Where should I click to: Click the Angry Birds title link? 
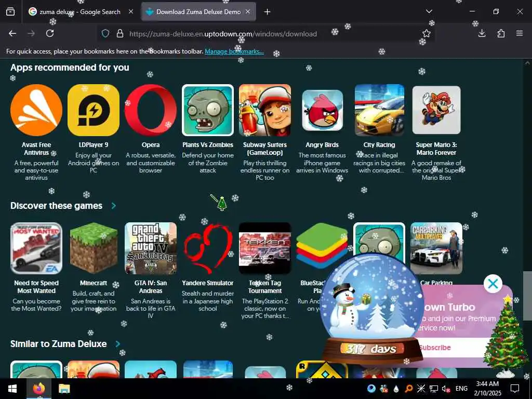click(322, 145)
